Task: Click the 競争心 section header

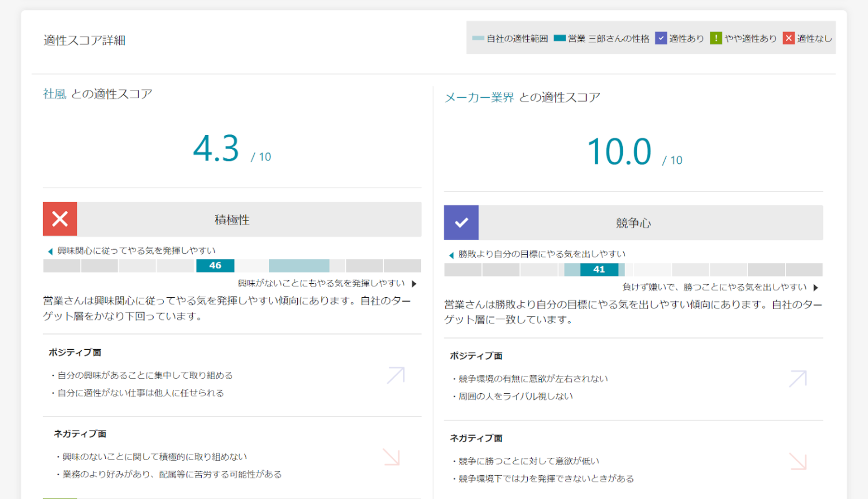Action: [x=633, y=223]
